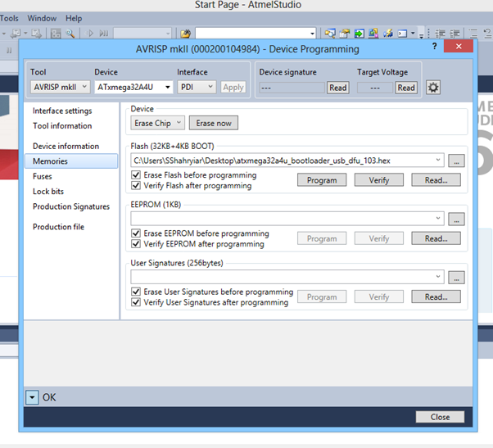Toggle Erase EEPROM before programming
This screenshot has width=493, height=448.
[x=136, y=233]
